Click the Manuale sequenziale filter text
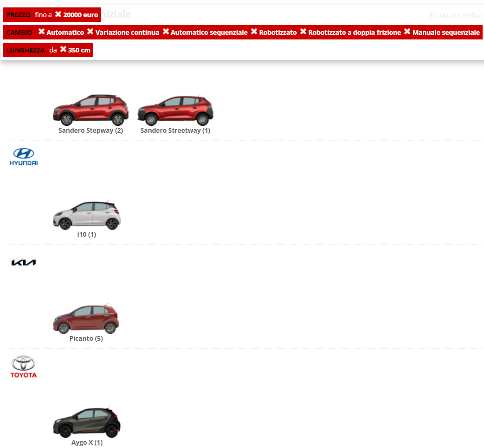The height and width of the screenshot is (448, 484). pyautogui.click(x=446, y=32)
